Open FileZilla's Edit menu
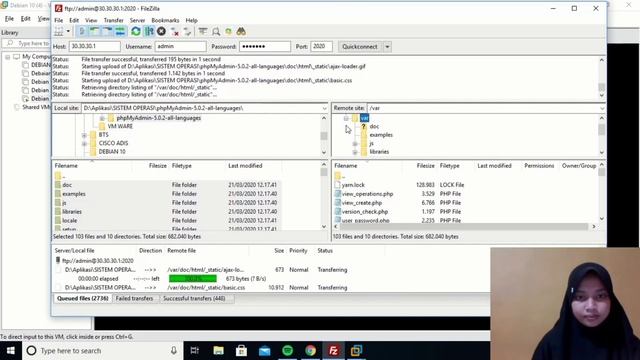Image resolution: width=640 pixels, height=360 pixels. 74,20
